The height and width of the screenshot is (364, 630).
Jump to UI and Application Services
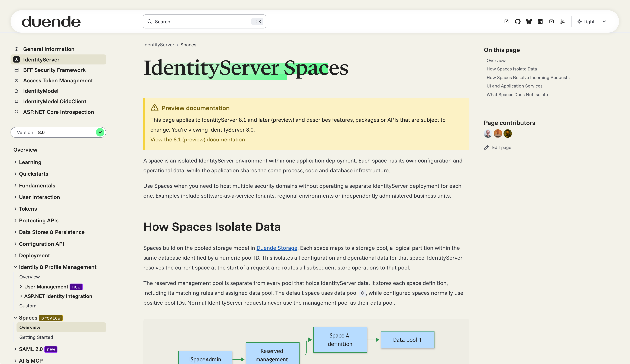[515, 86]
